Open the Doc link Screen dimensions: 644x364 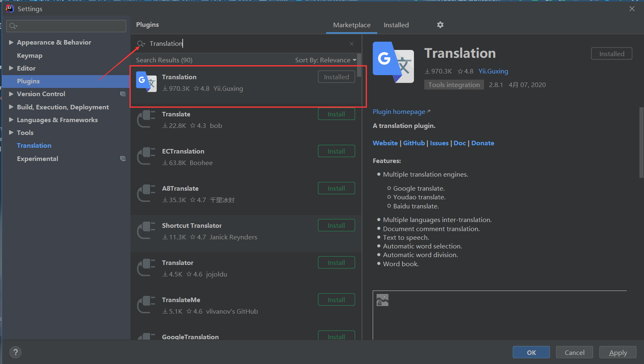point(460,143)
